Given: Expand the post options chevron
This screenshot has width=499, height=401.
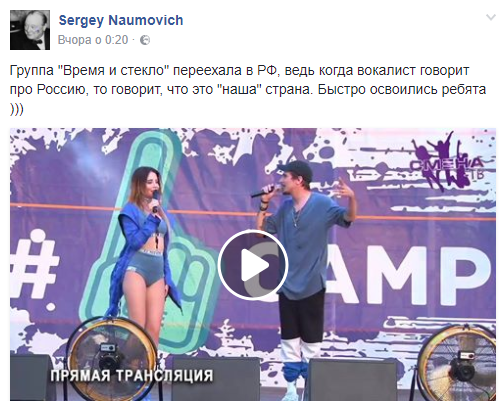Looking at the screenshot, I should 491,17.
